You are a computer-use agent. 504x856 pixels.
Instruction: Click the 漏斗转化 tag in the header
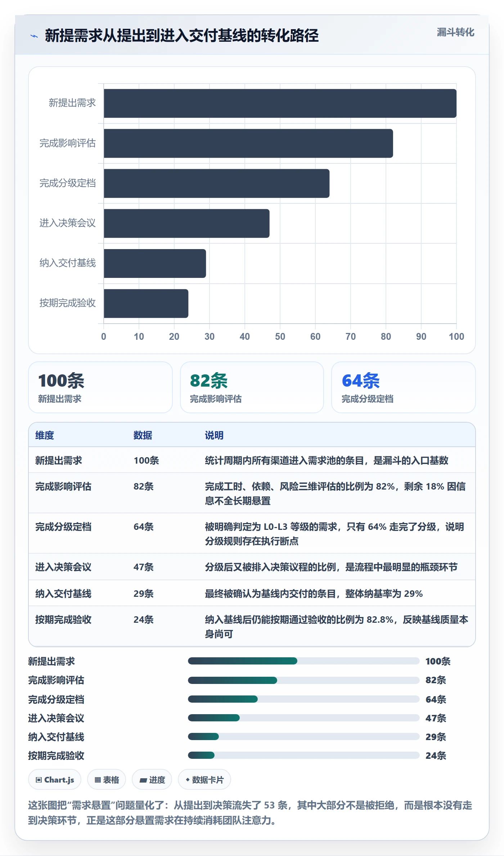(455, 32)
